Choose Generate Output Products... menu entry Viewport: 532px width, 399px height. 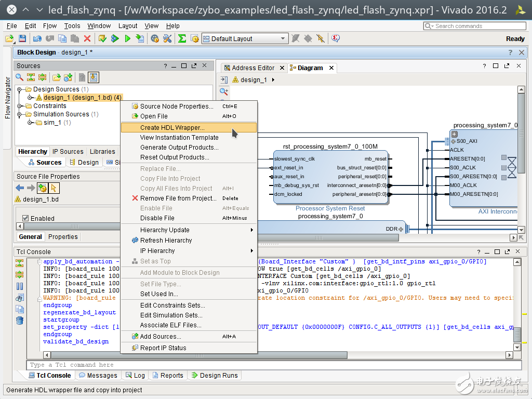(x=179, y=148)
